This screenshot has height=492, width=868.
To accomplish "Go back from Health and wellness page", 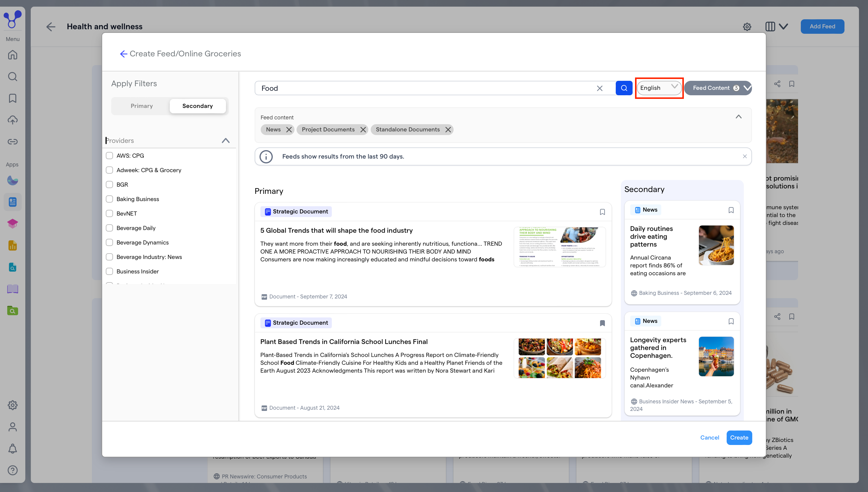I will coord(51,27).
